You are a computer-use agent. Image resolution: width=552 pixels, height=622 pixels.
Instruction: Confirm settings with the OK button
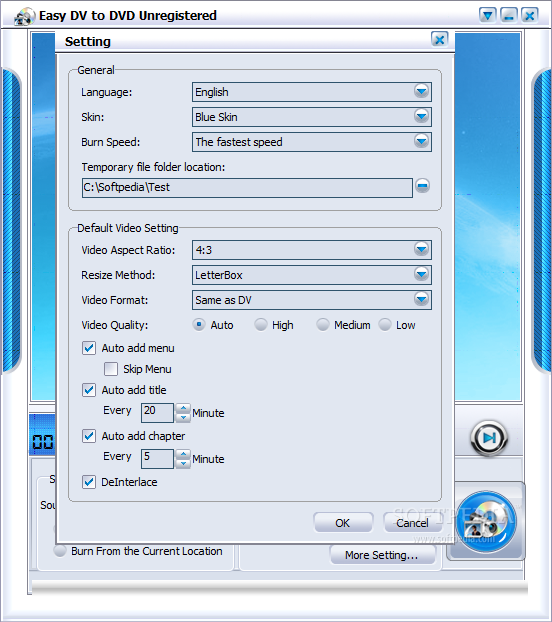343,523
